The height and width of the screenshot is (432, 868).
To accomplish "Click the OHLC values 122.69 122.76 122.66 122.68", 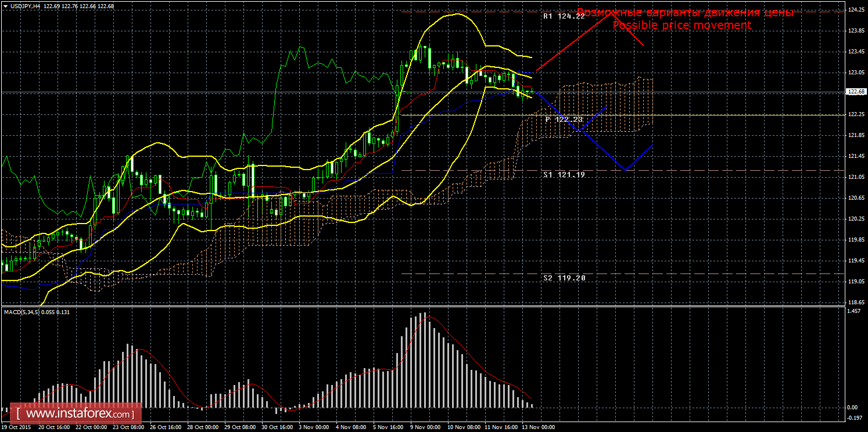I will tap(79, 6).
